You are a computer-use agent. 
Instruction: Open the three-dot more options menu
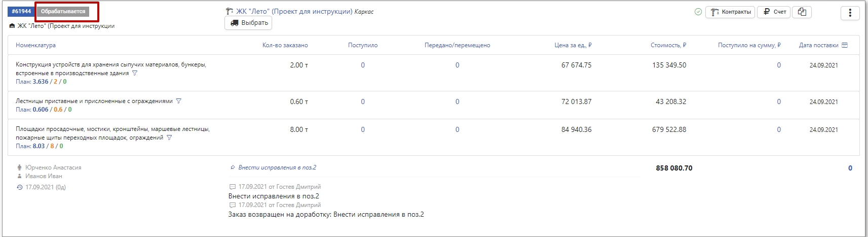pyautogui.click(x=850, y=13)
